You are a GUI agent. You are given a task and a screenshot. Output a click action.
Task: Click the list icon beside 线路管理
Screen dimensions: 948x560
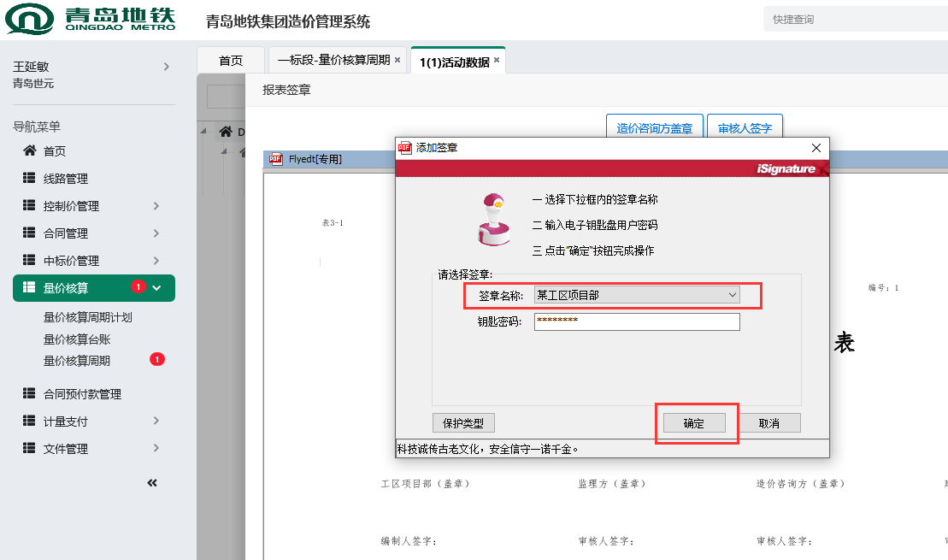point(29,179)
